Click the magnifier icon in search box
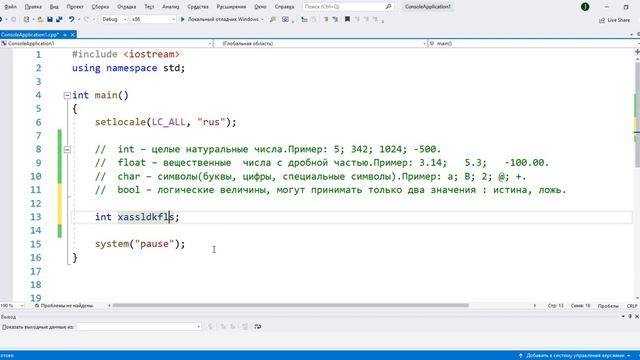Viewport: 640px width, 360px height. [x=388, y=7]
